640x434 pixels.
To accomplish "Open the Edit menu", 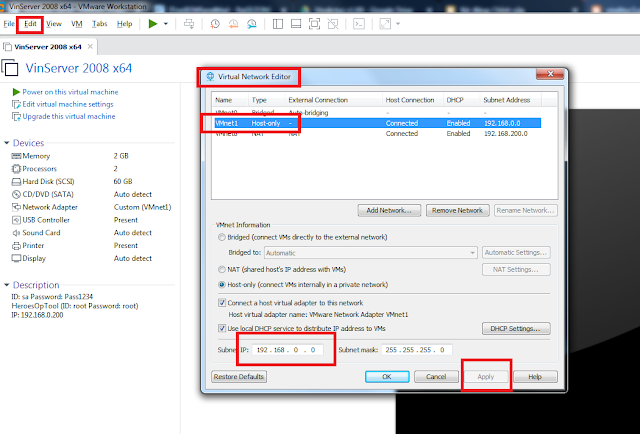I will click(x=30, y=24).
